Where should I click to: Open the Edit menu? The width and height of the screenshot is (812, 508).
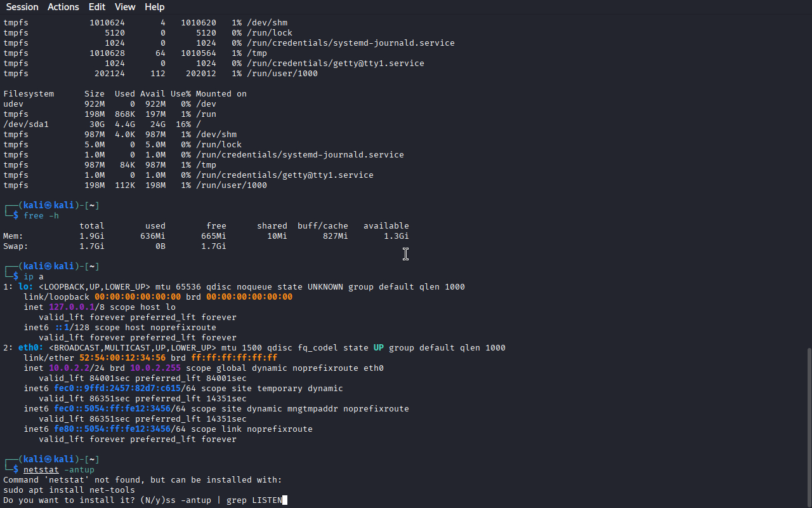coord(97,7)
